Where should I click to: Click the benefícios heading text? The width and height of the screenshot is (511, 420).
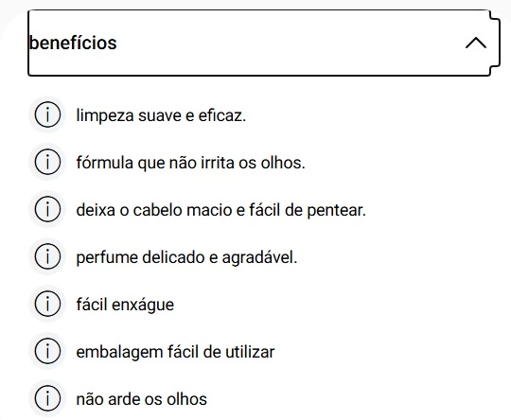click(x=73, y=43)
